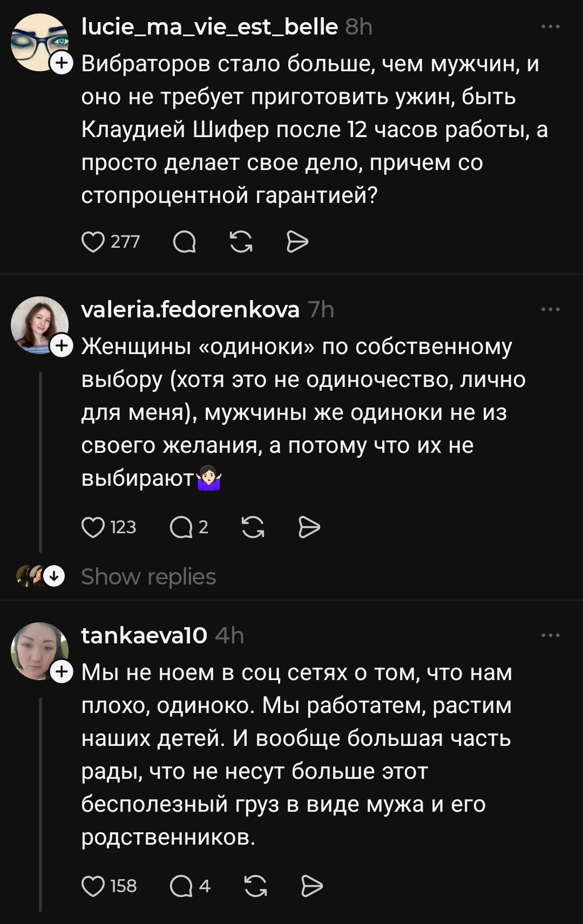583x924 pixels.
Task: Expand Show replies under valeria.fedorenkova
Action: (x=148, y=576)
